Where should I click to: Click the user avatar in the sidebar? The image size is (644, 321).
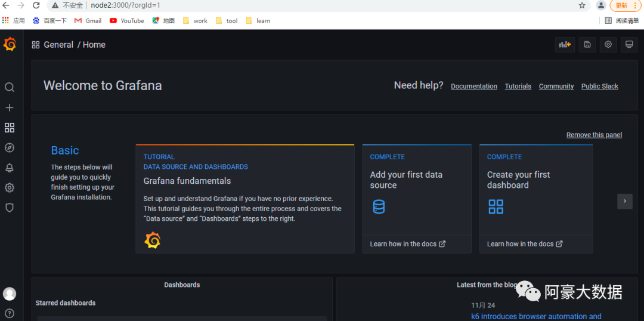[10, 294]
